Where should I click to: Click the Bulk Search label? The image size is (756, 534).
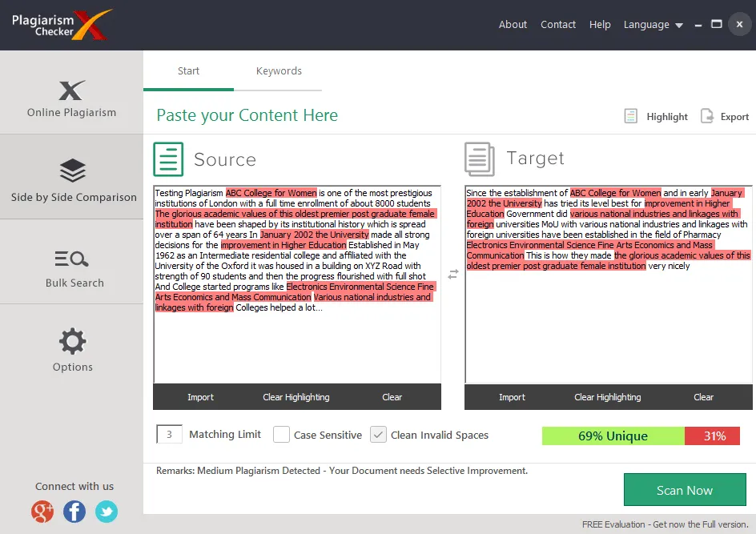pyautogui.click(x=74, y=283)
